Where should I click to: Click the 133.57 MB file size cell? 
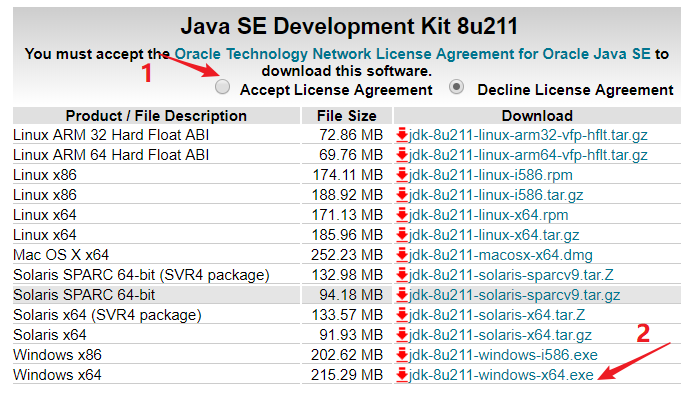coord(347,315)
